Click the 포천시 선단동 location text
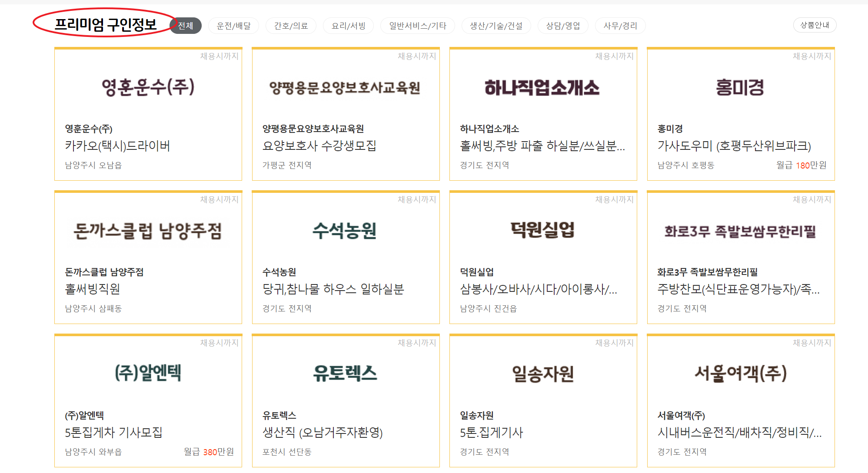This screenshot has height=473, width=868. (287, 452)
